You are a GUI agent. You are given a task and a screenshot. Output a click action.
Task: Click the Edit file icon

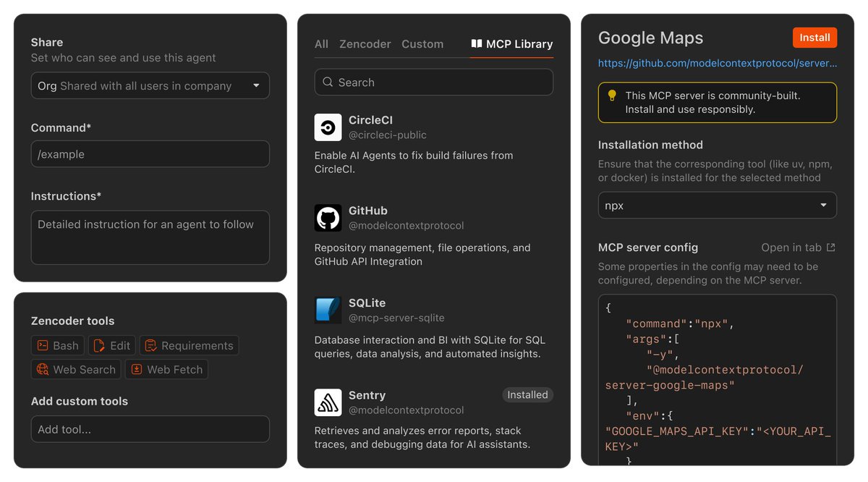point(100,345)
